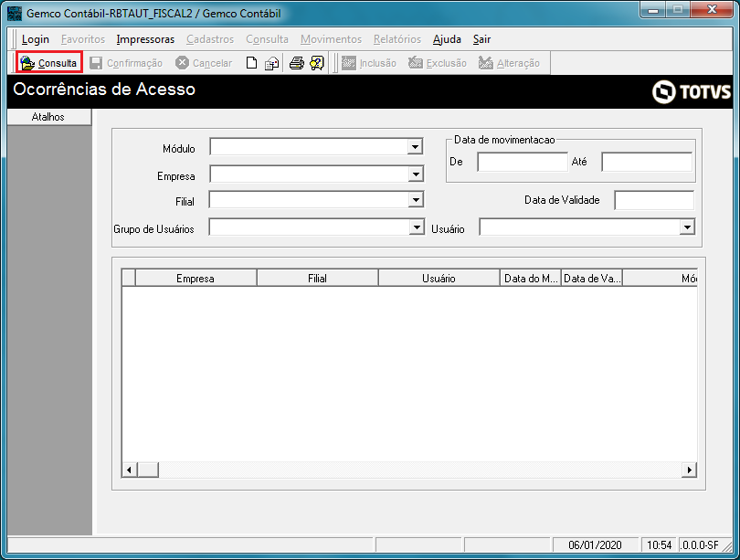
Task: Click the Cancelar toolbar button
Action: click(204, 63)
